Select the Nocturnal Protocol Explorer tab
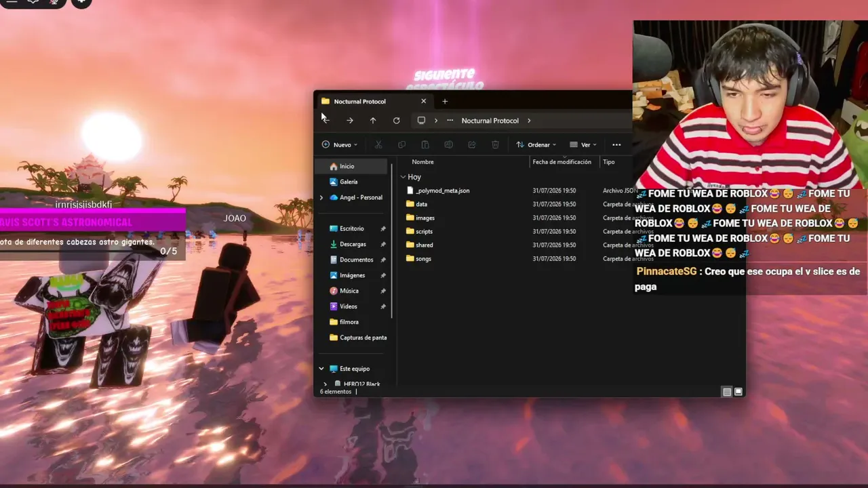Viewport: 868px width, 488px height. [x=374, y=102]
